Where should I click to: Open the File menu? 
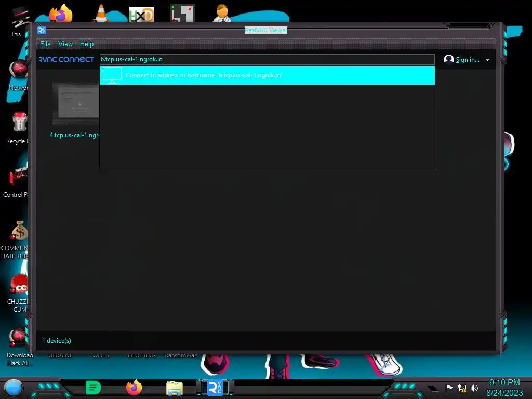[45, 44]
